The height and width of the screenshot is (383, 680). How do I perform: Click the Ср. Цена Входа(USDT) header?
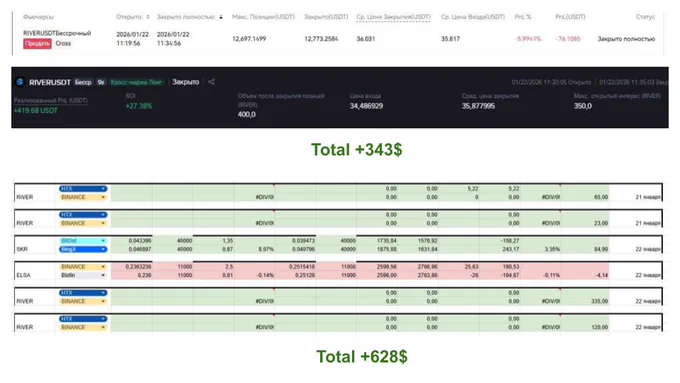click(473, 17)
